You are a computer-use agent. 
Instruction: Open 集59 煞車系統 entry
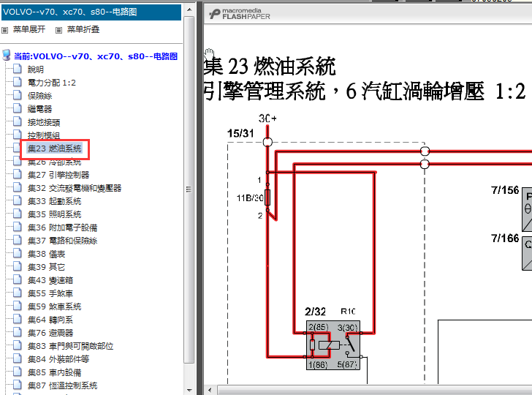click(x=54, y=306)
